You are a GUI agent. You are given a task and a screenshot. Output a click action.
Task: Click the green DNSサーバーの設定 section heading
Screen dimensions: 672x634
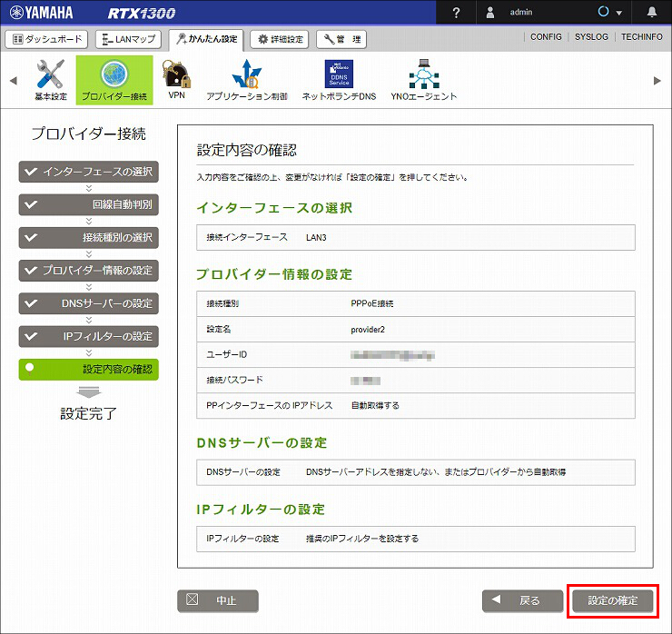262,443
